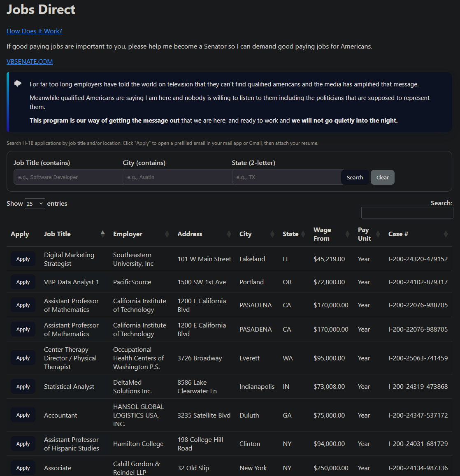
Task: Click the Wage From column header text
Action: coord(322,234)
